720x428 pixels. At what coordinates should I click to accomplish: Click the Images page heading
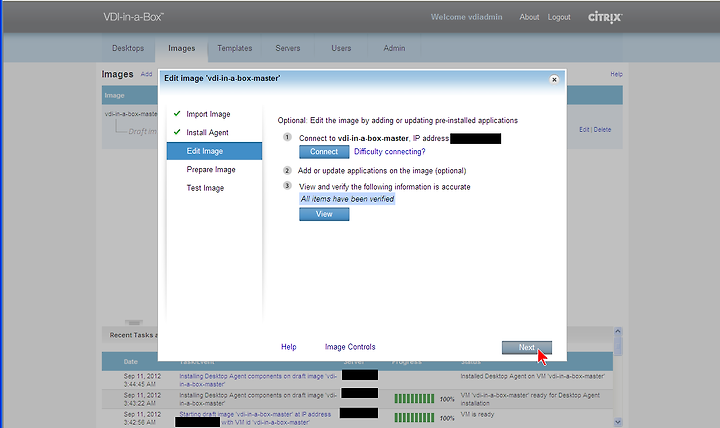point(117,74)
